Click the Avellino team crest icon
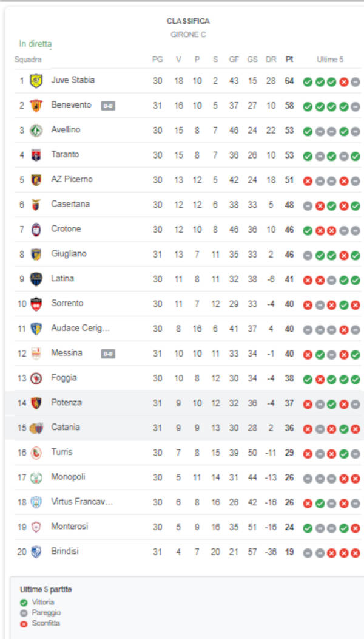Image resolution: width=364 pixels, height=639 pixels. (36, 131)
